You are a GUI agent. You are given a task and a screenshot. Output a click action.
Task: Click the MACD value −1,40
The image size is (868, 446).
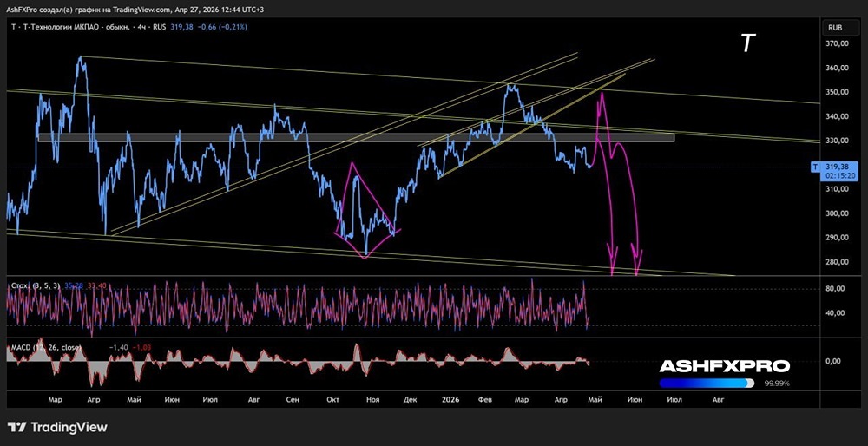tap(118, 347)
